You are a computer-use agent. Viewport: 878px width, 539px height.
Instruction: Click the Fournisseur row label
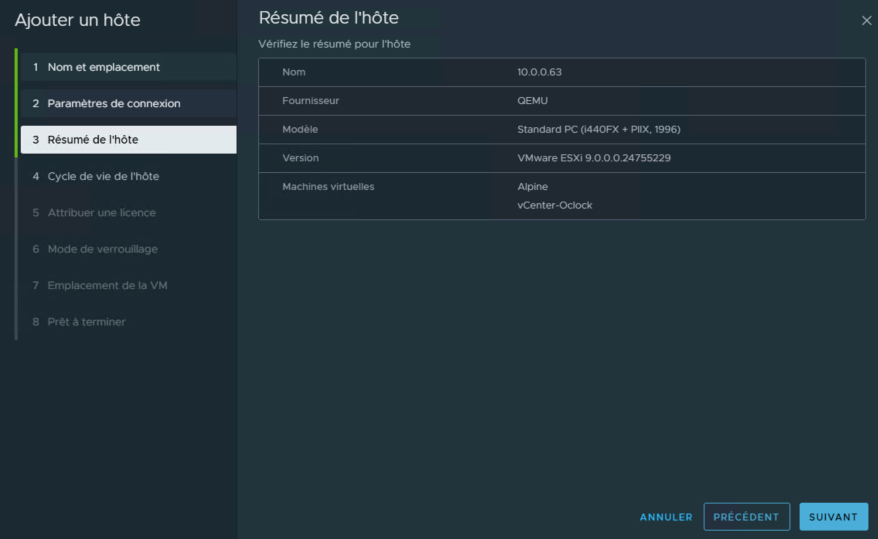coord(310,101)
